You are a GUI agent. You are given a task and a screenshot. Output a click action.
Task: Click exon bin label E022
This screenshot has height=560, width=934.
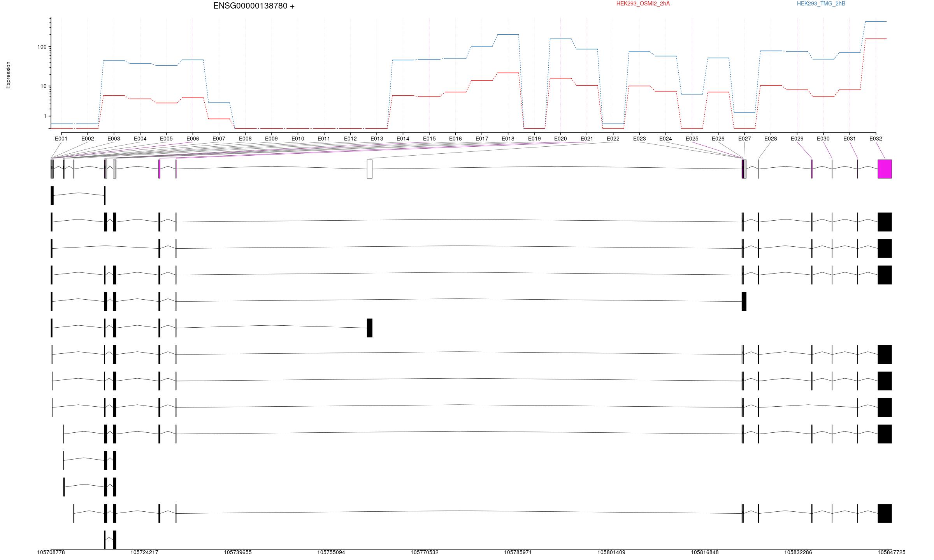tap(613, 139)
